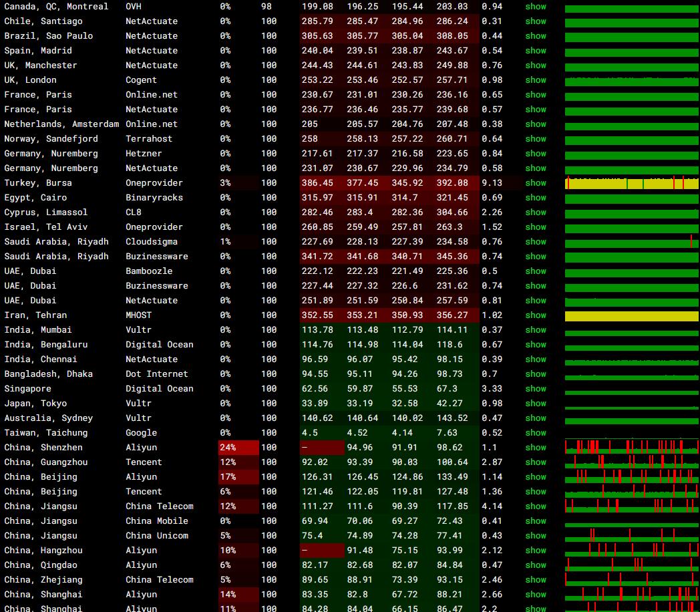Click the 4.14 deviation for Jiangsu China Telecom
Screen dimensions: 700x612
[492, 506]
